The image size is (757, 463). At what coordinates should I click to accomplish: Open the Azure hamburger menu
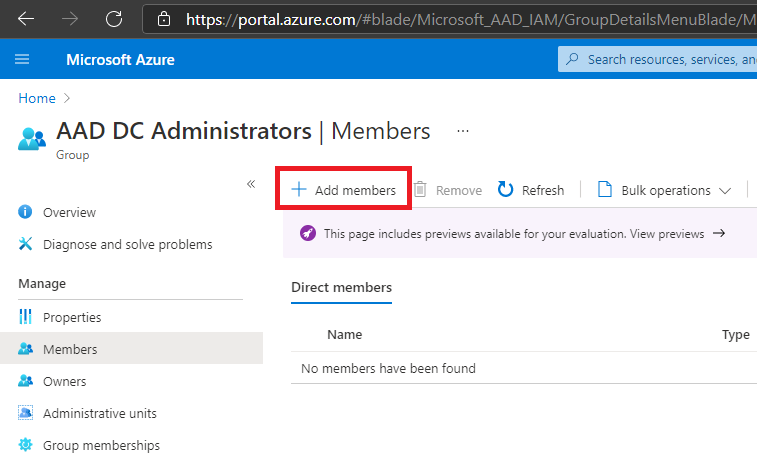[x=22, y=59]
